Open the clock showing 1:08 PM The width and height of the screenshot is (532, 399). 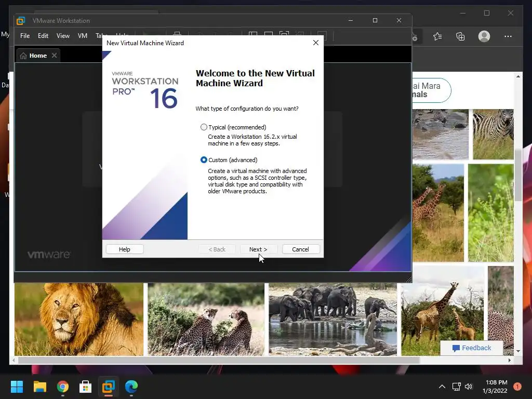tap(495, 387)
